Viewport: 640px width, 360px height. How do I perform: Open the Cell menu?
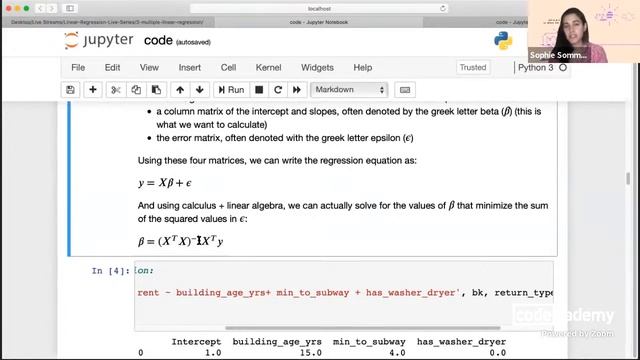tap(228, 67)
